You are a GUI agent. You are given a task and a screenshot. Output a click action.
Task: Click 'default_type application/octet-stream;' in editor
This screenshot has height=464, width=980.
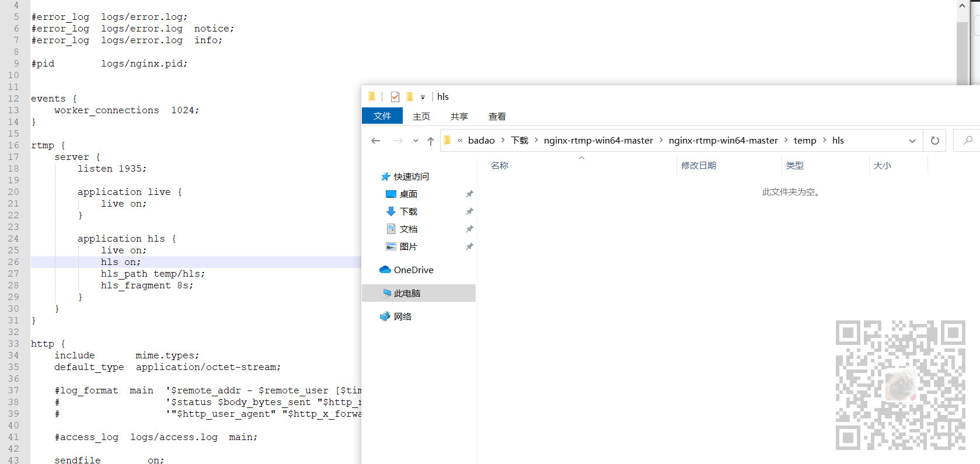(168, 367)
